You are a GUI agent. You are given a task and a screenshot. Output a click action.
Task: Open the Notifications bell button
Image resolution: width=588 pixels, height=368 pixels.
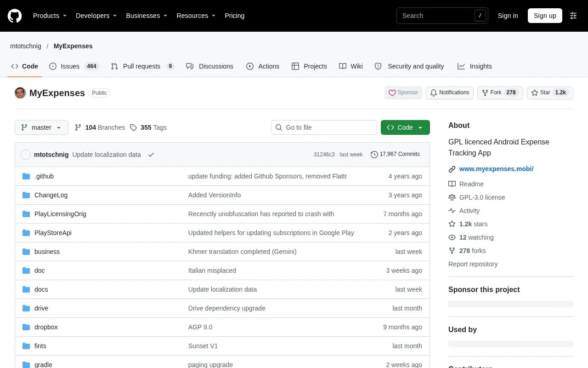click(x=450, y=92)
